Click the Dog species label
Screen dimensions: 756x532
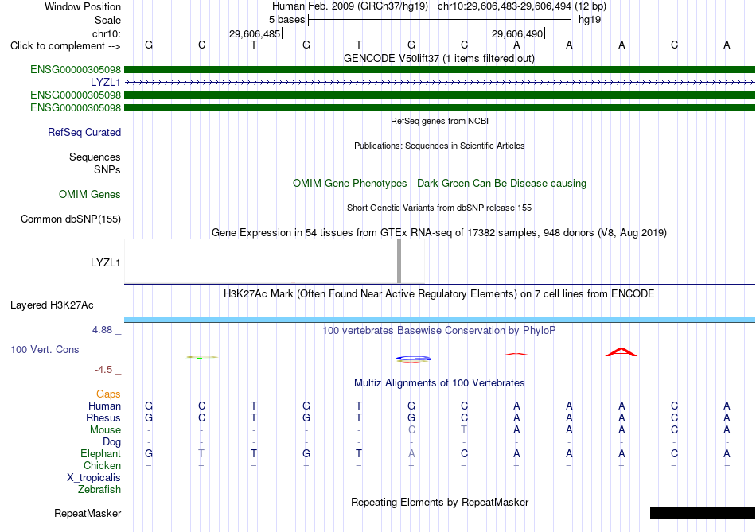coord(111,442)
